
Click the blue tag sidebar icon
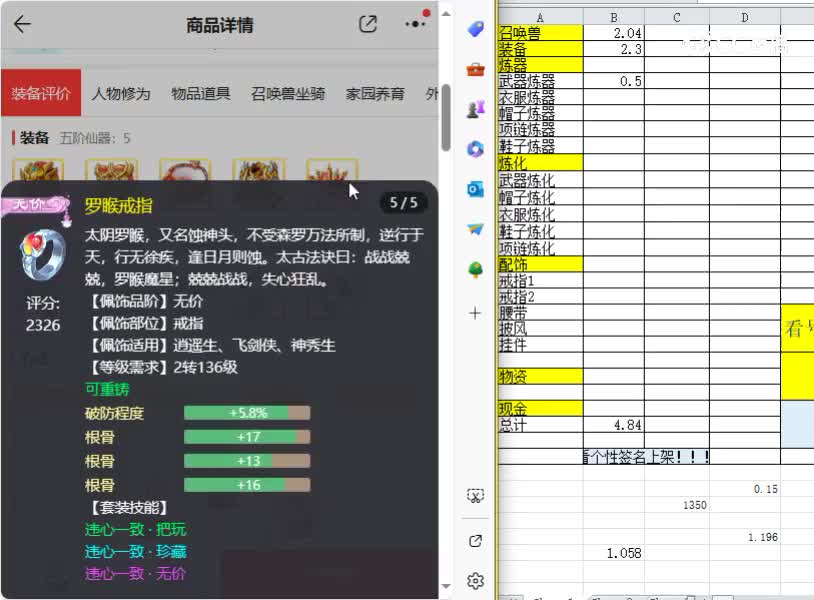[475, 29]
